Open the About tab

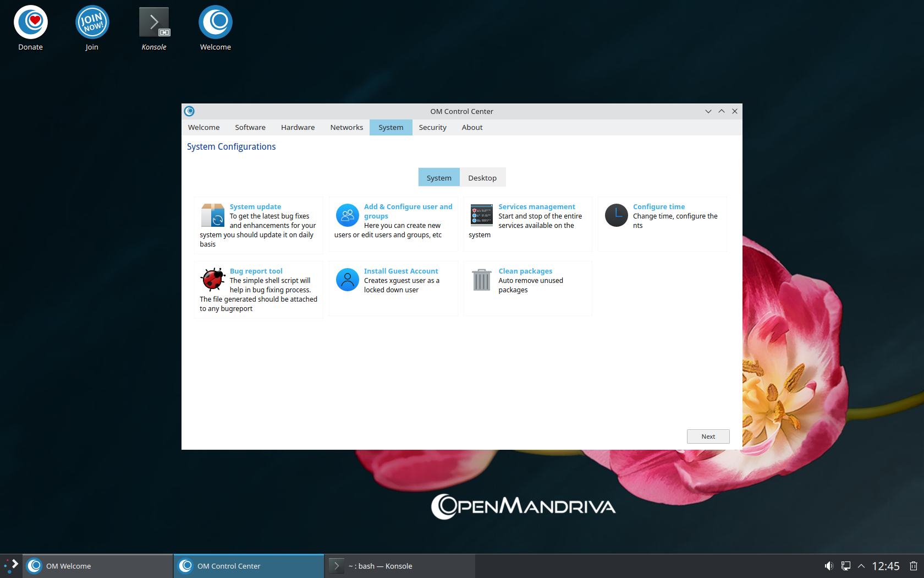pyautogui.click(x=472, y=127)
